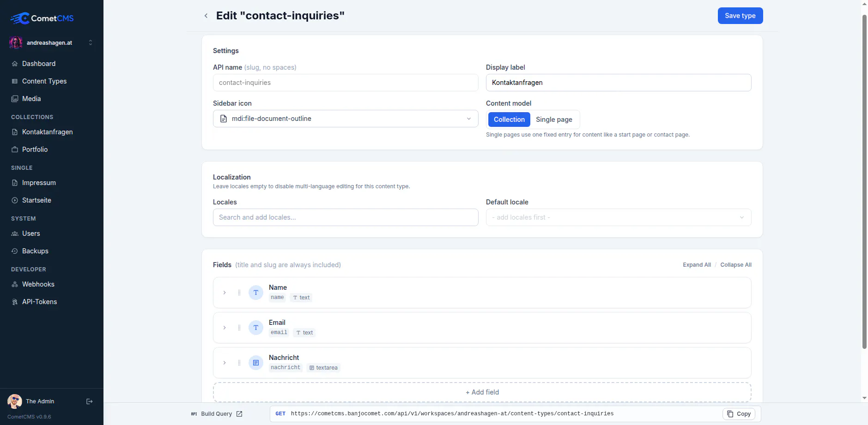This screenshot has height=425, width=868.
Task: Copy the API endpoint URL
Action: [x=739, y=414]
